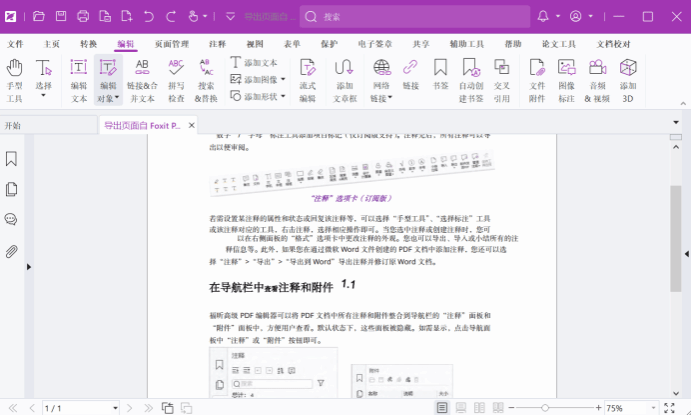Select the 手型工具 hand tool

pos(15,80)
